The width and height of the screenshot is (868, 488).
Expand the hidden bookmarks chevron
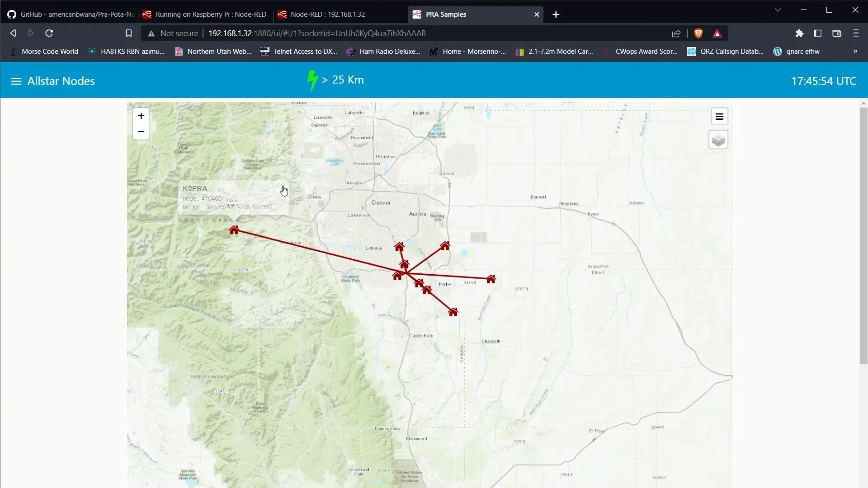[855, 52]
